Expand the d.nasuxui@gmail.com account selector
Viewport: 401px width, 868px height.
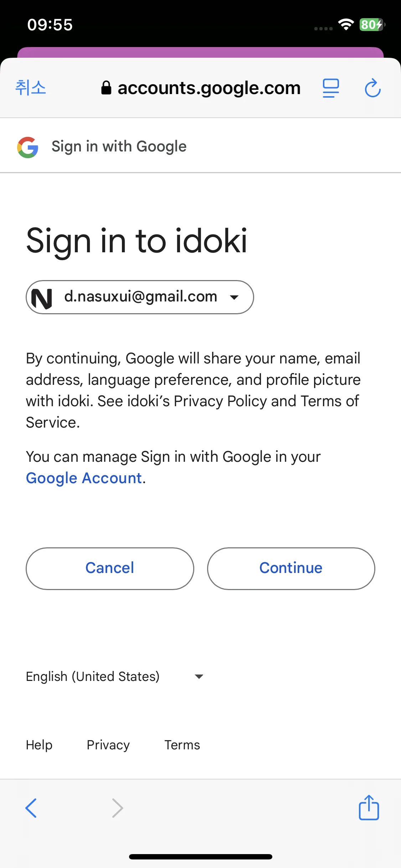pos(140,297)
